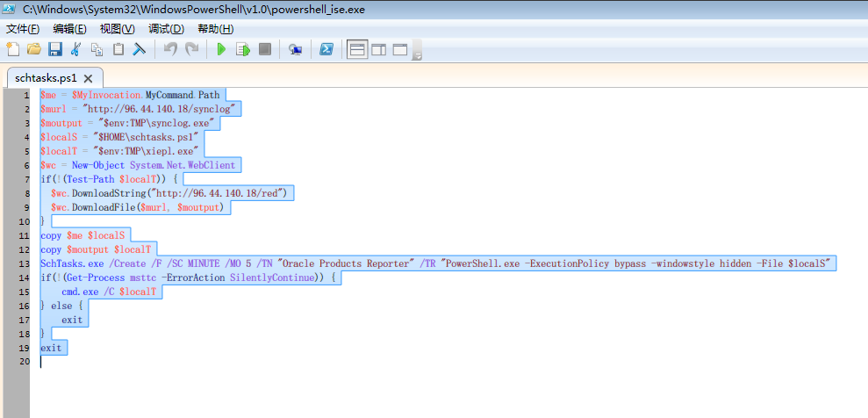Open new remote PowerShell tab icon
The image size is (868, 418).
tap(296, 49)
